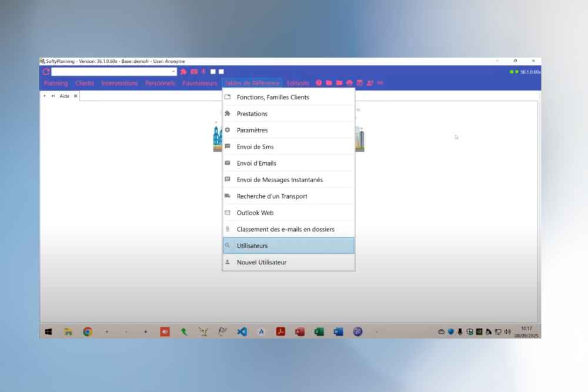Screen dimensions: 588x392
Task: Click the refresh icon beside the search box
Action: tap(46, 72)
